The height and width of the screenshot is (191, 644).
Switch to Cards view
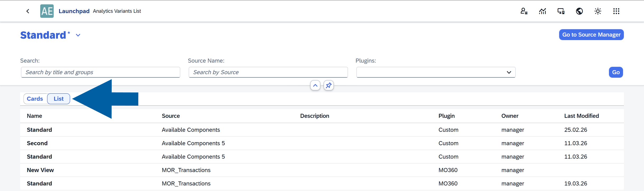(35, 99)
